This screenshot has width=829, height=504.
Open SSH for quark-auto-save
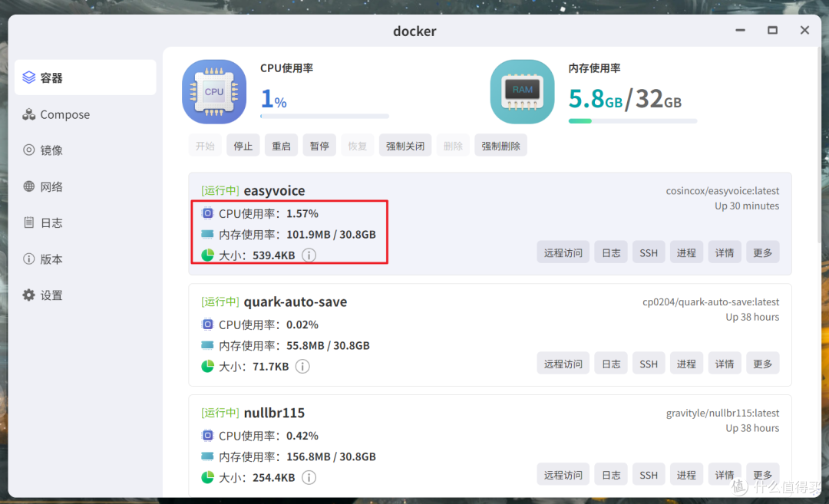pyautogui.click(x=649, y=364)
